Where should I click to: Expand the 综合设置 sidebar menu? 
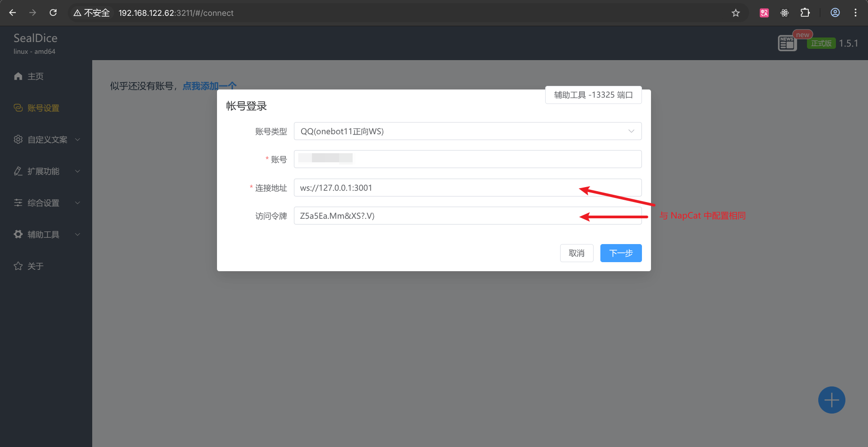tap(47, 203)
